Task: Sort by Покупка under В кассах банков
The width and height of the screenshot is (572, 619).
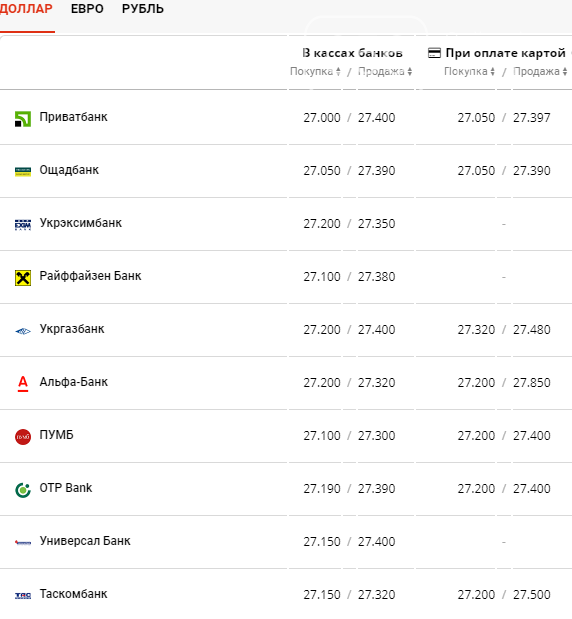Action: [x=315, y=71]
